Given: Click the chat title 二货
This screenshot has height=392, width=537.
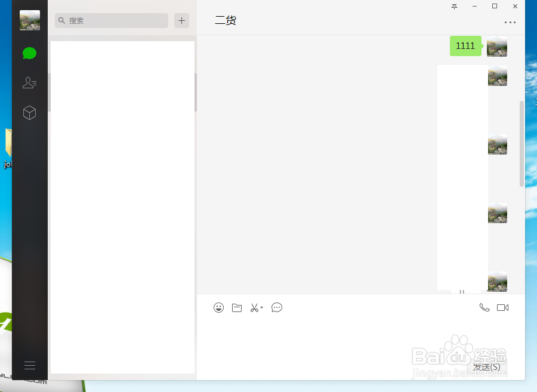Looking at the screenshot, I should 226,20.
